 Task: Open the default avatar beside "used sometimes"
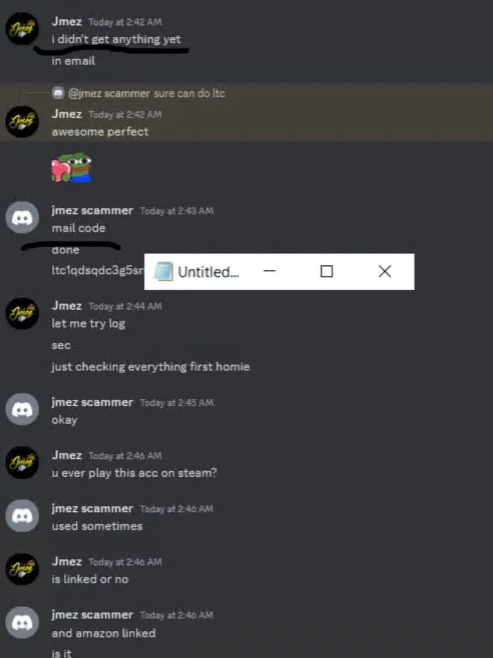pos(22,516)
